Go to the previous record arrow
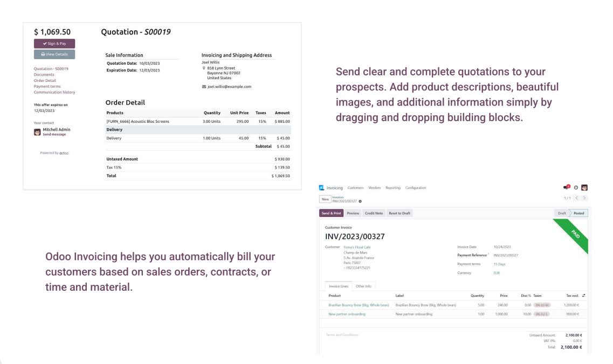 click(577, 198)
